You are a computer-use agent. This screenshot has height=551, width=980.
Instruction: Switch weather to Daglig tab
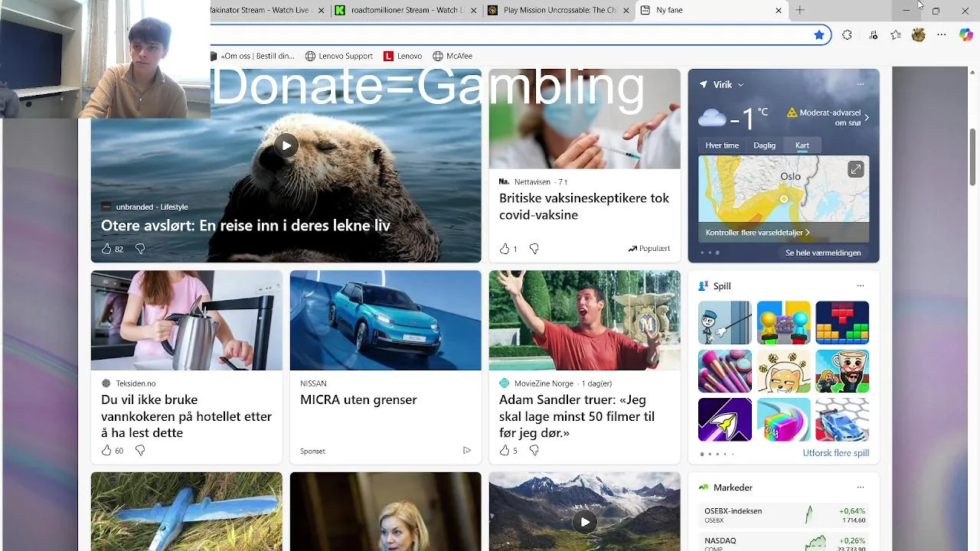point(764,145)
